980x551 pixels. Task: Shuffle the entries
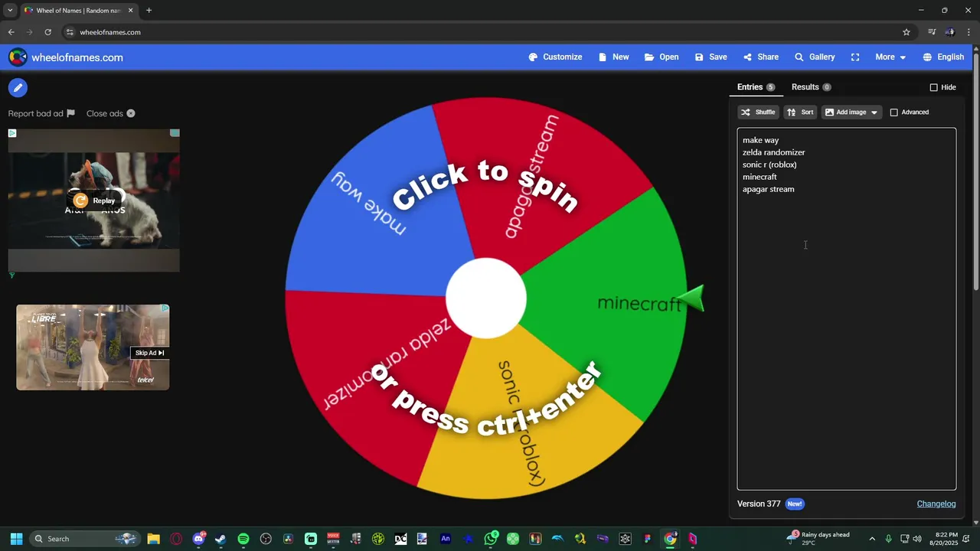(758, 112)
